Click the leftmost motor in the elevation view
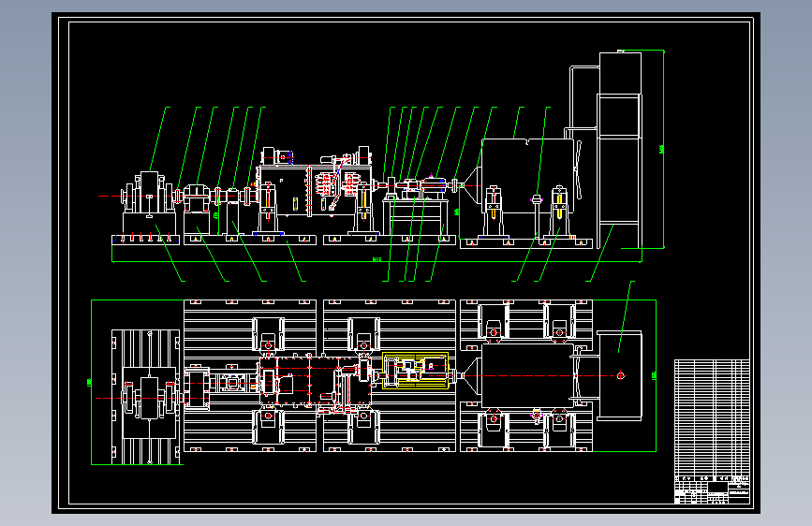 pyautogui.click(x=149, y=194)
